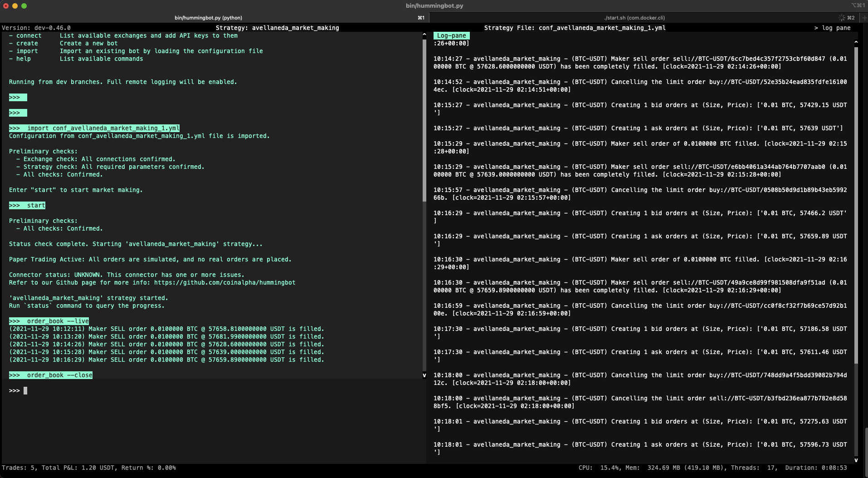Click the red close window button
Image resolution: width=868 pixels, height=478 pixels.
point(6,6)
